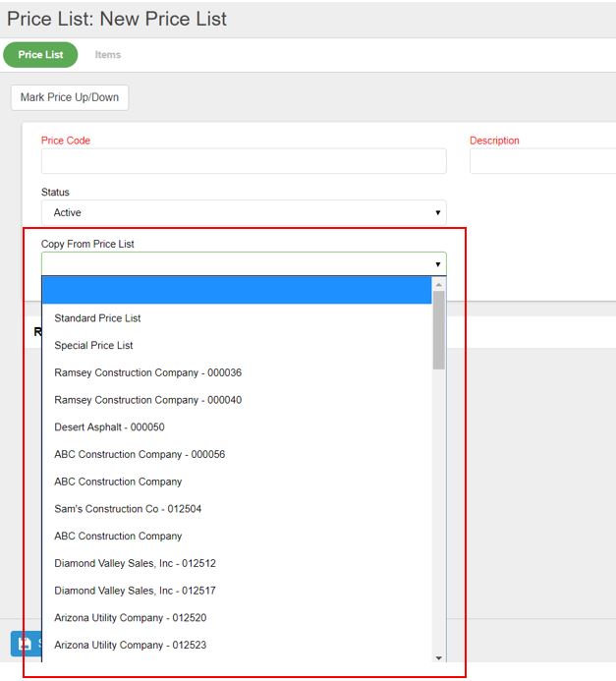This screenshot has height=681, width=616.
Task: Select ABC Construction Company - 000056
Action: pyautogui.click(x=237, y=455)
